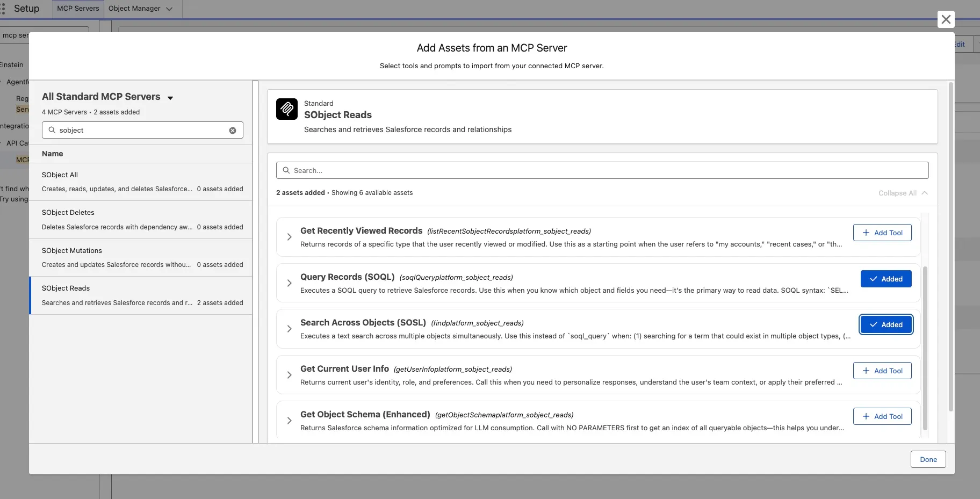This screenshot has height=499, width=980.
Task: Click the Name column header
Action: pyautogui.click(x=53, y=154)
